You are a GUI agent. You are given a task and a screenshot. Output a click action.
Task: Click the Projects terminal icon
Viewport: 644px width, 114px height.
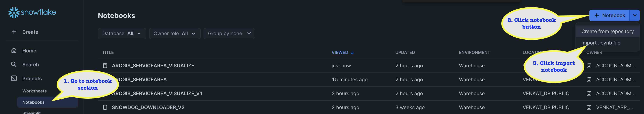pos(14,78)
